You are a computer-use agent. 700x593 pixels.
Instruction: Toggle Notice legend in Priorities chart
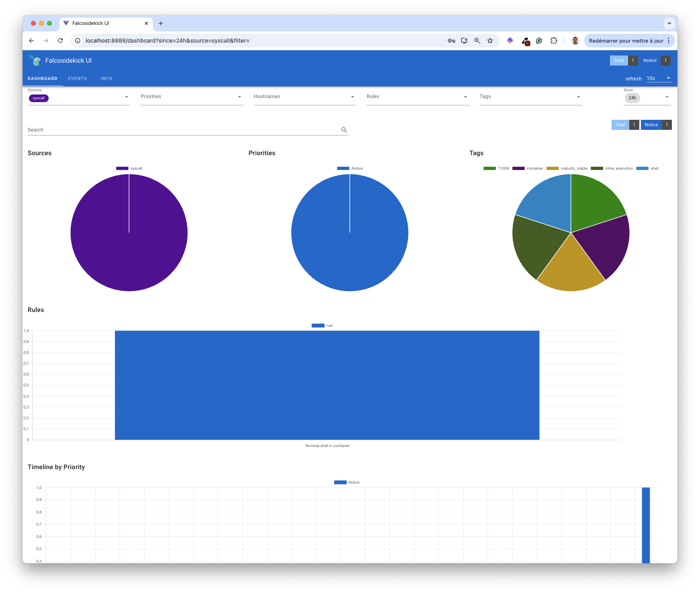pos(350,168)
